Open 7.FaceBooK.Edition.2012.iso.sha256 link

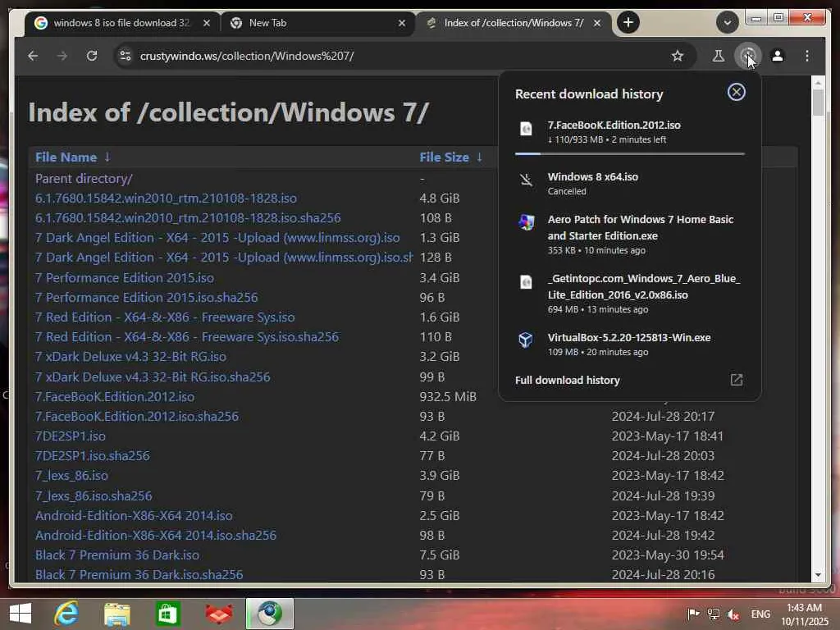point(137,416)
